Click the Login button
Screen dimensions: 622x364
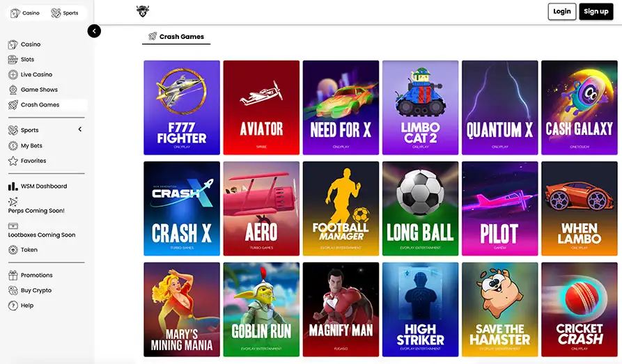[x=561, y=12]
